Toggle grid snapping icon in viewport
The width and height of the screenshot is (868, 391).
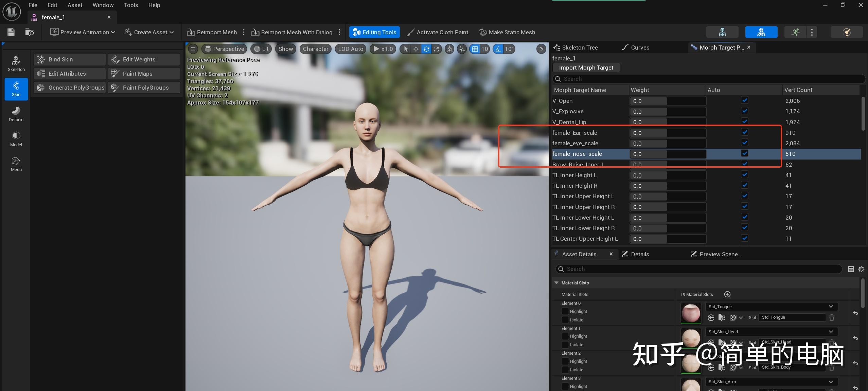tap(475, 49)
